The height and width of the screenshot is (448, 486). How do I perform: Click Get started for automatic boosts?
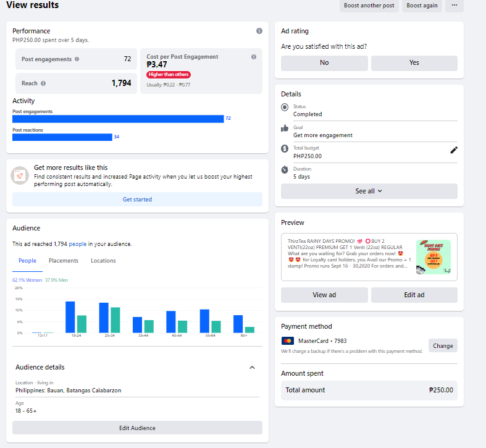(x=137, y=199)
